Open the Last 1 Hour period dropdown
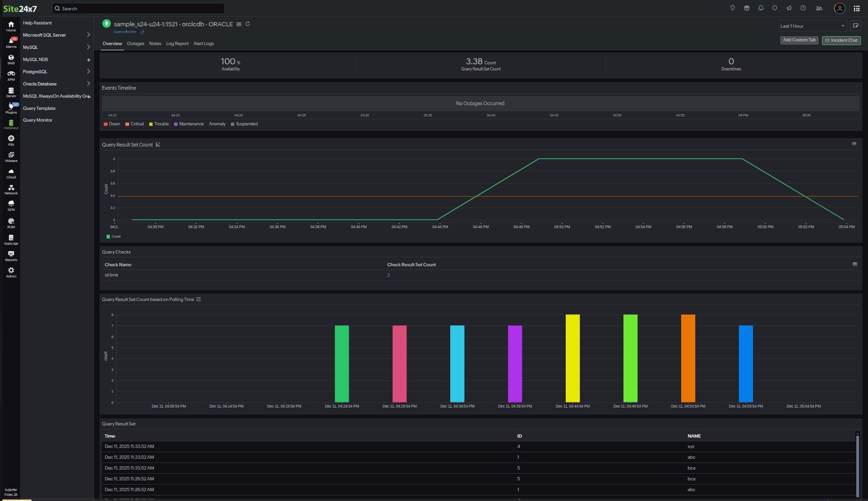Image resolution: width=868 pixels, height=501 pixels. (x=813, y=26)
